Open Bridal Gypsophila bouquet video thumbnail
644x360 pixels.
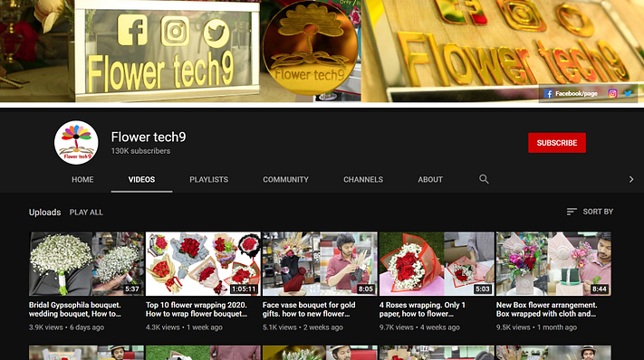[86, 263]
